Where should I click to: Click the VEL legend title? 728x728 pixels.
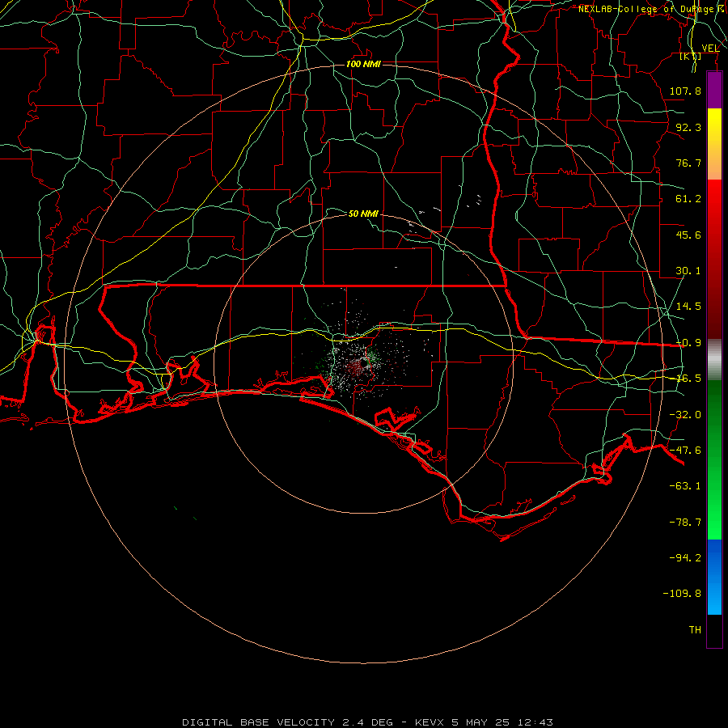click(710, 48)
